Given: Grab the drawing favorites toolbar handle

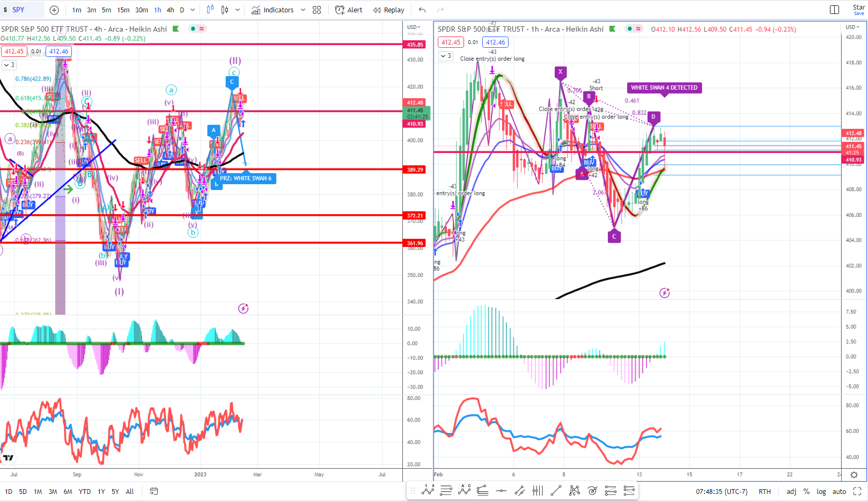Looking at the screenshot, I should [413, 490].
